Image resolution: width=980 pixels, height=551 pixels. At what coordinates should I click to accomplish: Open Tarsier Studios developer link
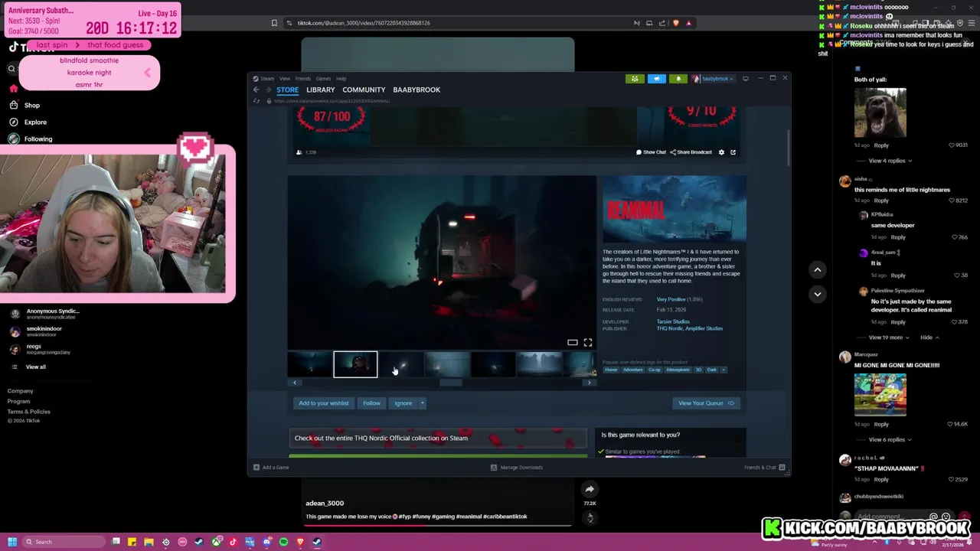tap(673, 321)
